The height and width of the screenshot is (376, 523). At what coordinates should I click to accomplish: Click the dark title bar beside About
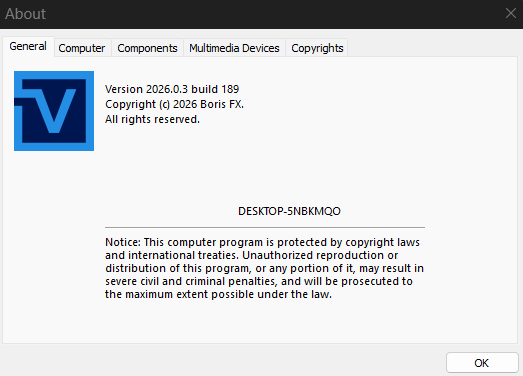267,14
